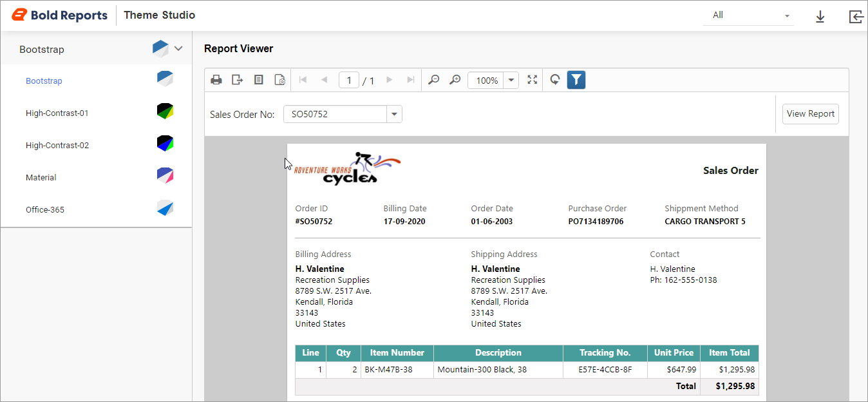Viewport: 868px width, 402px height.
Task: Click the Unit Price column header
Action: click(x=674, y=353)
